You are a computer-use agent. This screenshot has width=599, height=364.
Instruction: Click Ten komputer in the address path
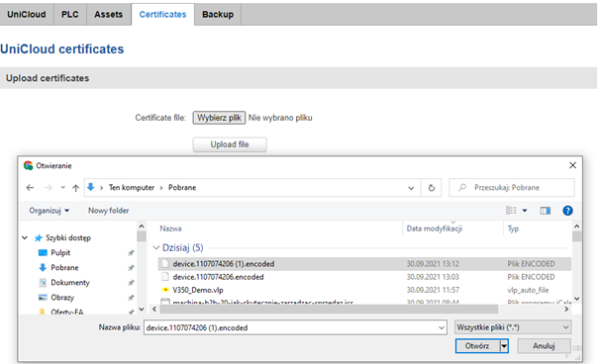[132, 188]
